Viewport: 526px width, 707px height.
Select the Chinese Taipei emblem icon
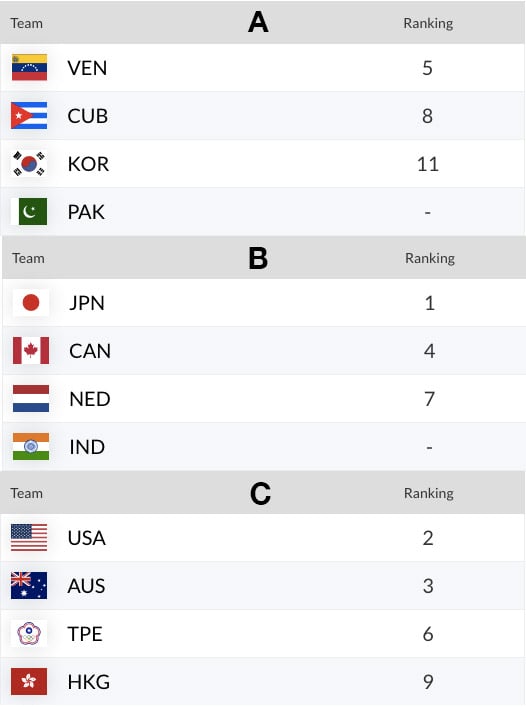click(x=29, y=634)
